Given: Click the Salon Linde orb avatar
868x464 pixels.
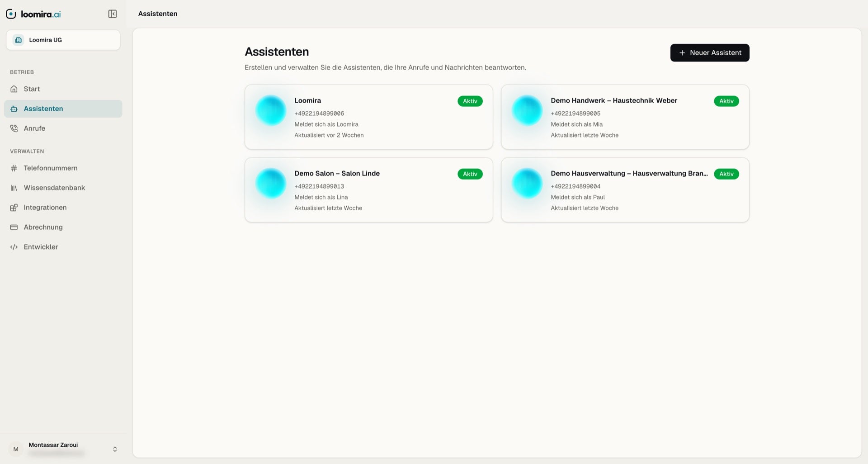Looking at the screenshot, I should [x=271, y=183].
